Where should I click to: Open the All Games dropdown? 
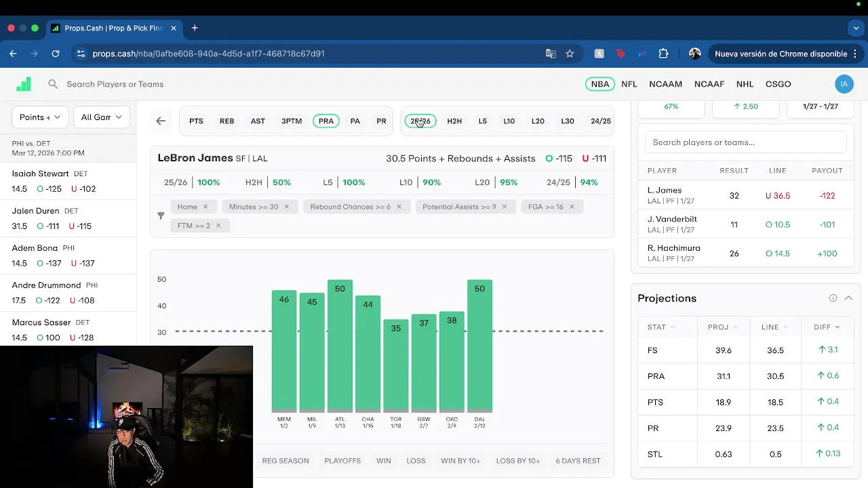102,117
